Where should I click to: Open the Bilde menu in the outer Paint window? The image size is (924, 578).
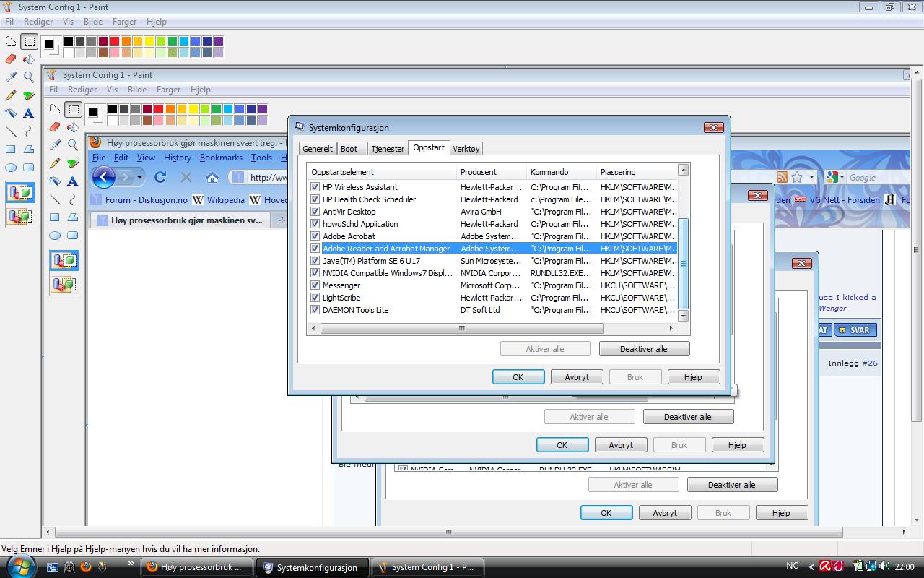[x=93, y=22]
